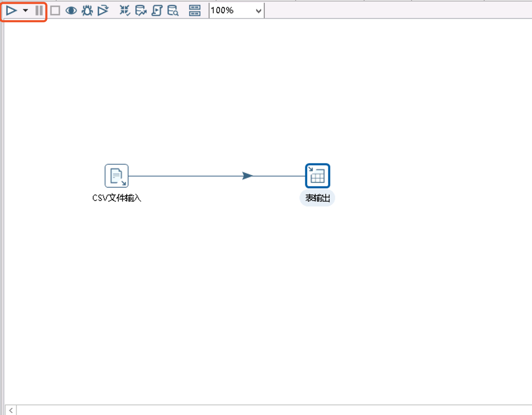The width and height of the screenshot is (532, 415).
Task: Verify the transformation with the check icon
Action: 125,10
